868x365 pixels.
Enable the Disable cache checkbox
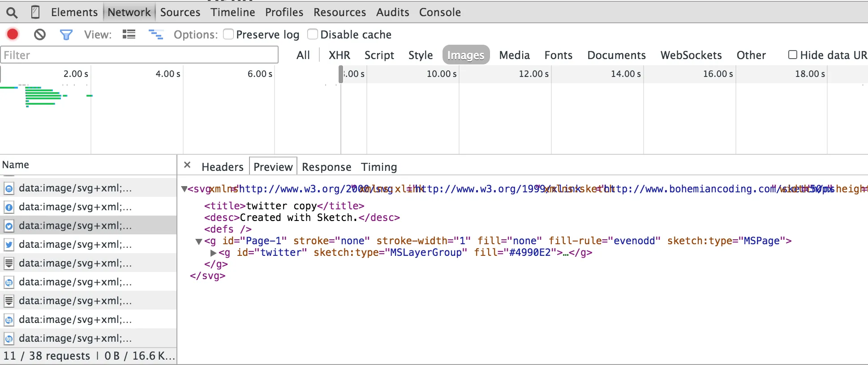[313, 34]
